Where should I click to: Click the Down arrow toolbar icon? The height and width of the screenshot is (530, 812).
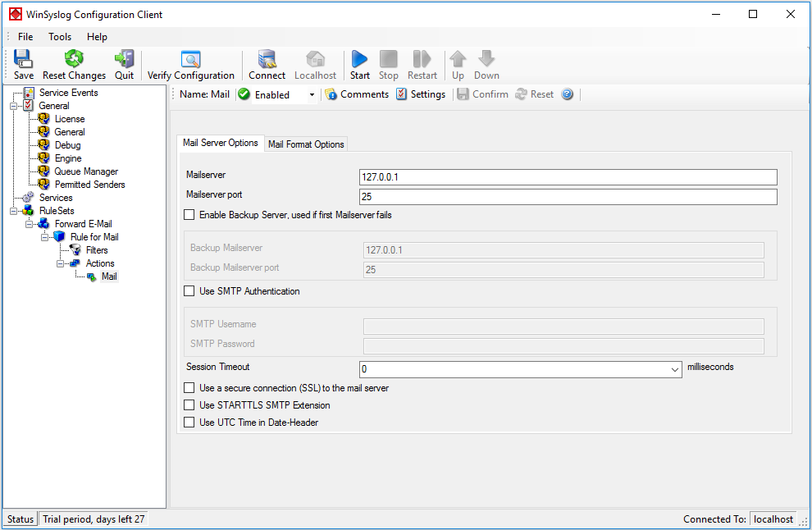pos(486,65)
